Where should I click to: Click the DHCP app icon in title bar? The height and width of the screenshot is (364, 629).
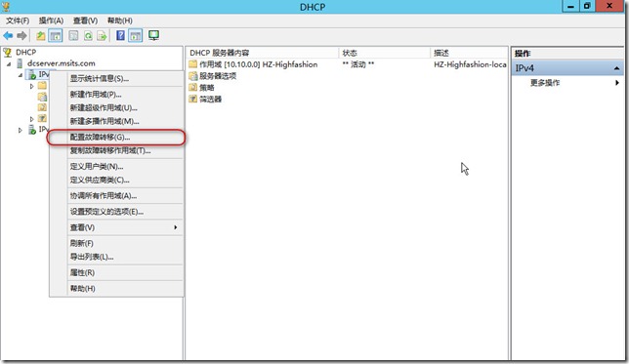click(x=6, y=7)
